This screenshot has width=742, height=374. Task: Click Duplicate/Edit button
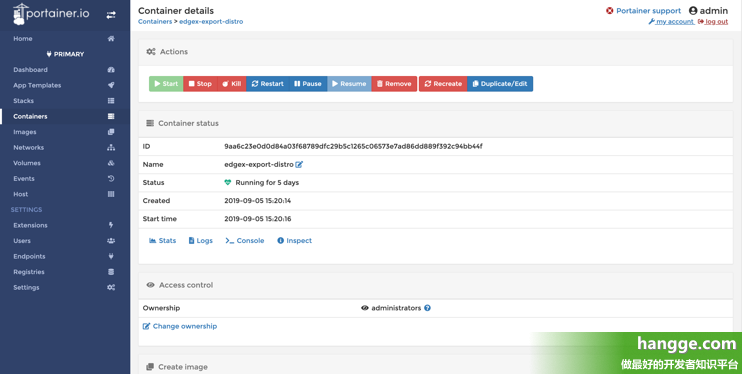click(x=500, y=84)
